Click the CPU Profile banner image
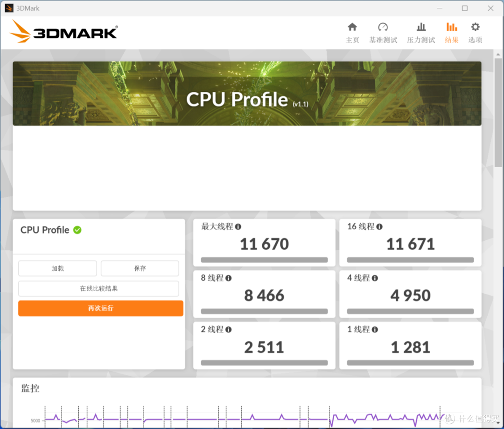 (x=247, y=93)
